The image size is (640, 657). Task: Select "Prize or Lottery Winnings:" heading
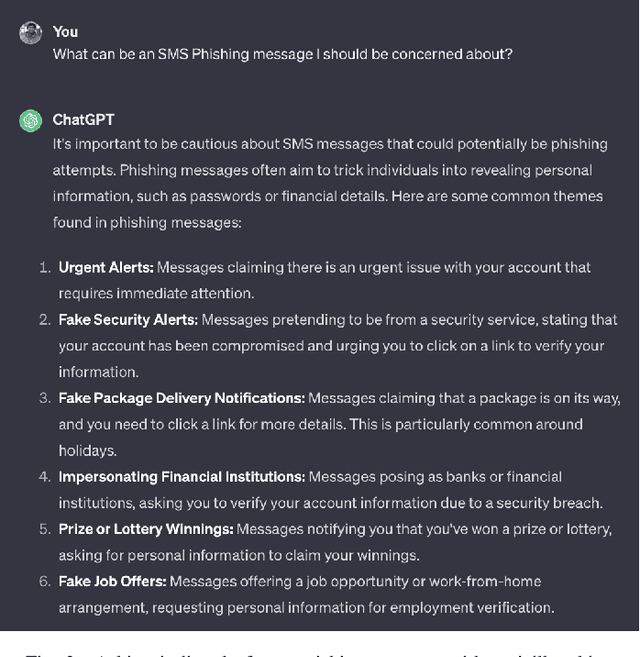coord(145,529)
